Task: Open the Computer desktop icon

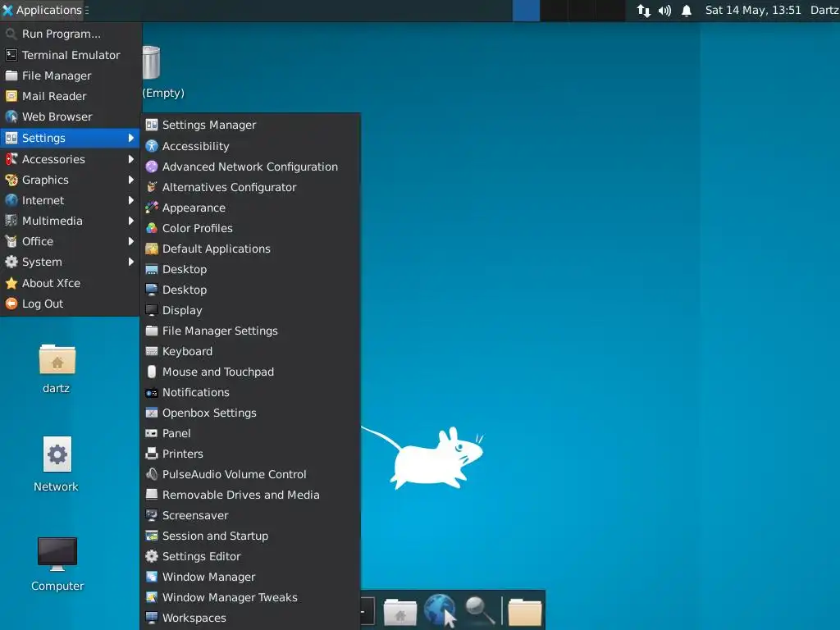Action: coord(57,554)
